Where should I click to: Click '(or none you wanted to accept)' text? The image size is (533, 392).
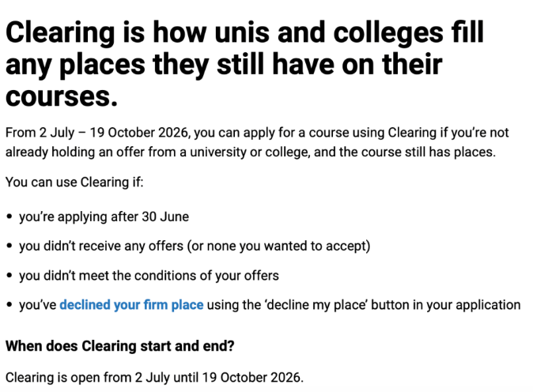click(278, 246)
